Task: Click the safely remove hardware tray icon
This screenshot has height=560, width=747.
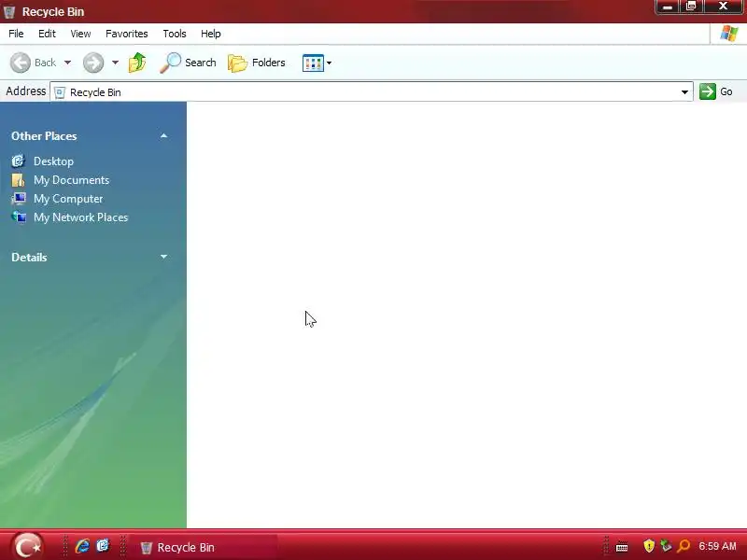Action: (x=666, y=546)
